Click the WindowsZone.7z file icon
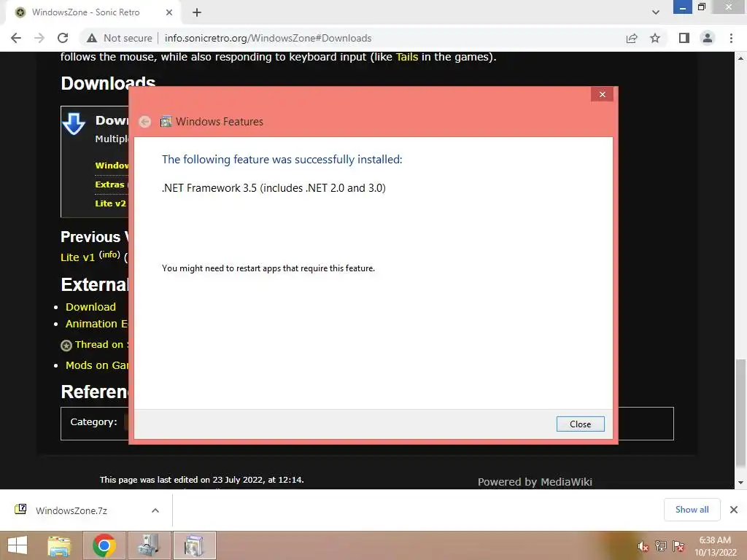Viewport: 747px width, 560px height. tap(20, 510)
